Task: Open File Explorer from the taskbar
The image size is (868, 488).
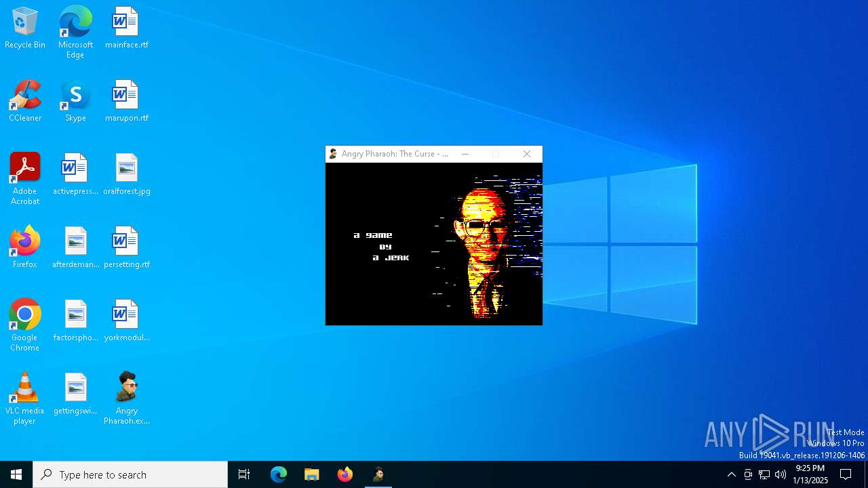Action: [x=311, y=474]
